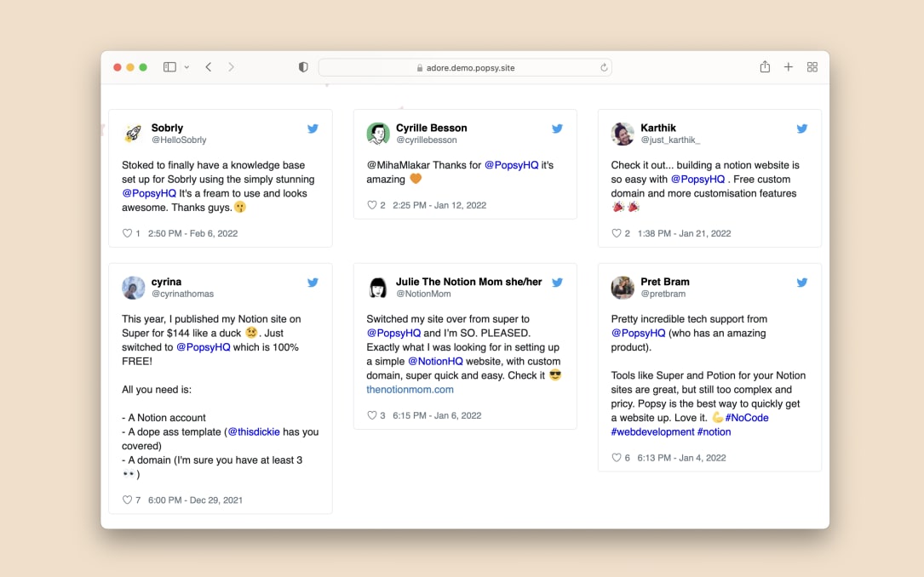Viewport: 924px width, 577px height.
Task: Click timestamp 6:13 PM - Jan 4, 2022
Action: [x=682, y=458]
